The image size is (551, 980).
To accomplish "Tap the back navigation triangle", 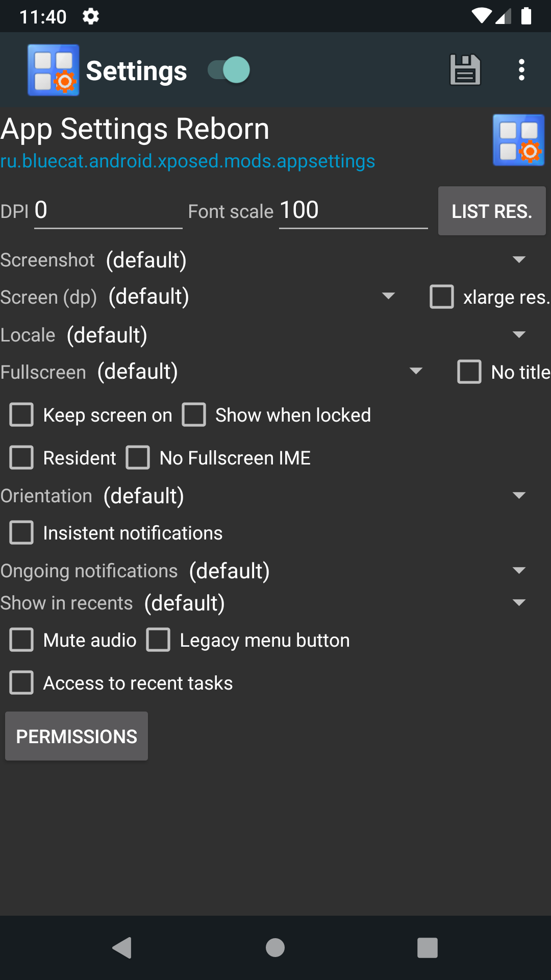I will (122, 948).
